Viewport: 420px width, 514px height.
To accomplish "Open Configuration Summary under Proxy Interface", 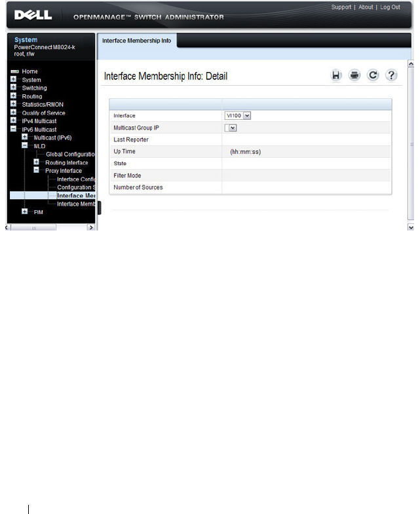I will 76,187.
